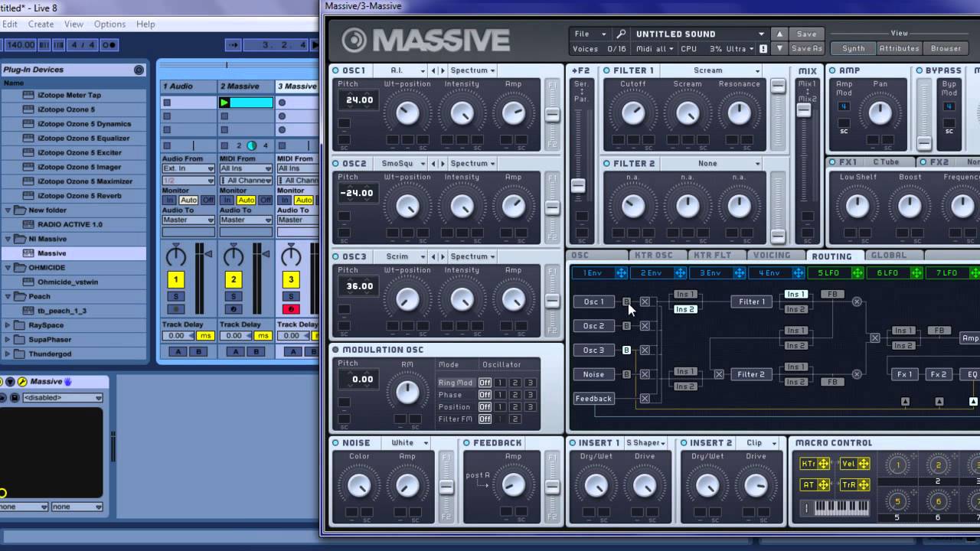Open the OSC3 Spectrum mode dropdown
The width and height of the screenshot is (980, 551).
pyautogui.click(x=472, y=257)
